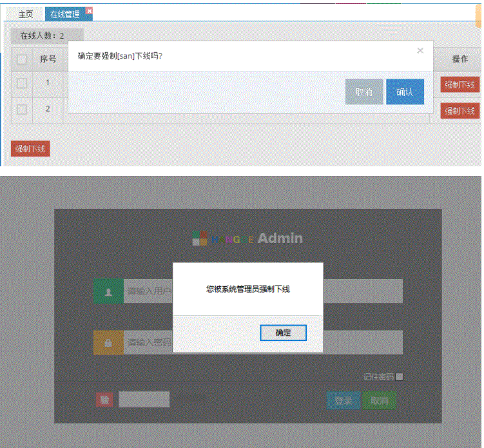Click 确认 to confirm forcing san offline
This screenshot has width=484, height=448.
[405, 92]
